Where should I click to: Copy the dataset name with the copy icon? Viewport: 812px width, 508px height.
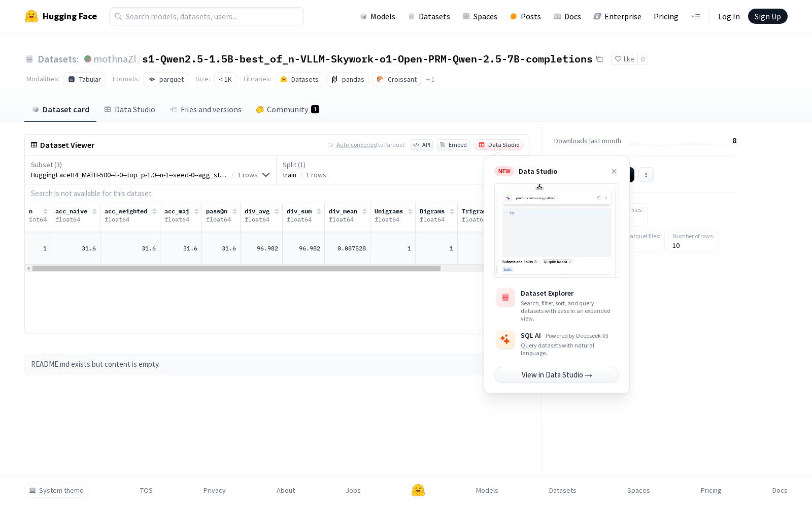(599, 59)
